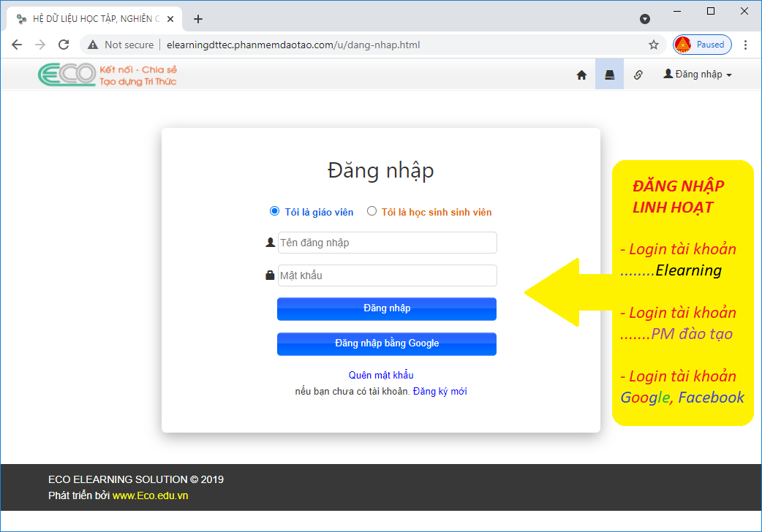Click the Đăng ký mới link
Screen dimensions: 762x532
pos(440,392)
